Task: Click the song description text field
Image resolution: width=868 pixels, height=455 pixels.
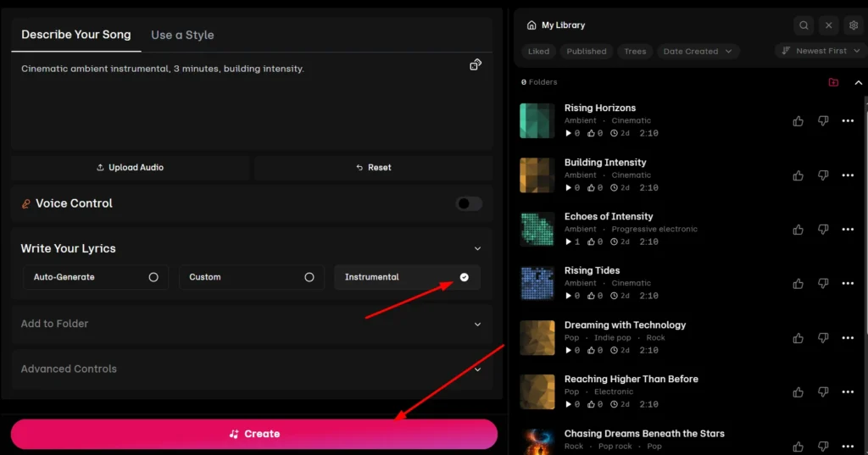Action: [x=251, y=102]
